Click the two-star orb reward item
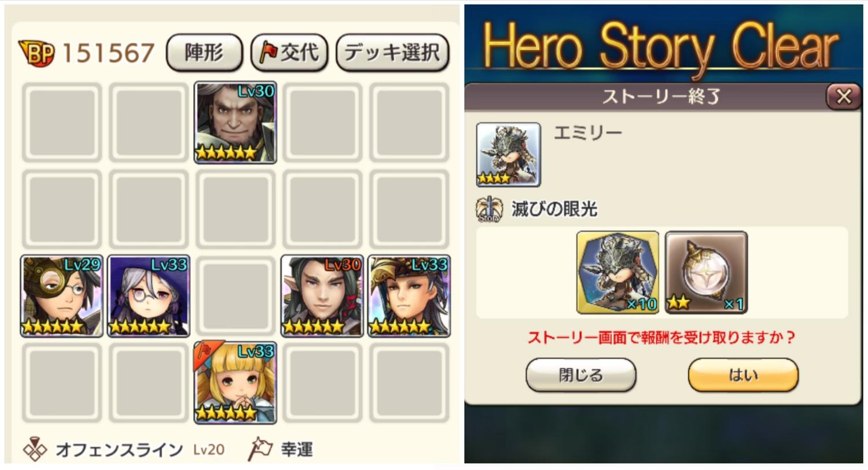The image size is (868, 470). point(706,272)
